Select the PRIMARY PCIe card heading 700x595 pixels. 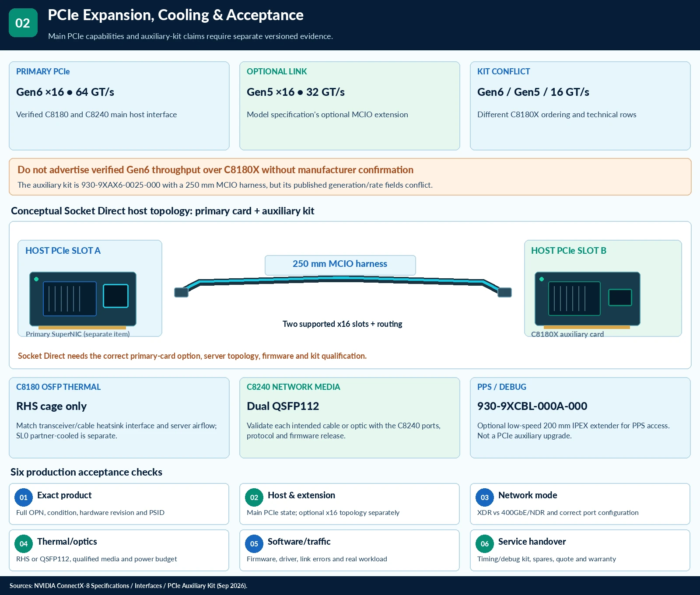[43, 71]
